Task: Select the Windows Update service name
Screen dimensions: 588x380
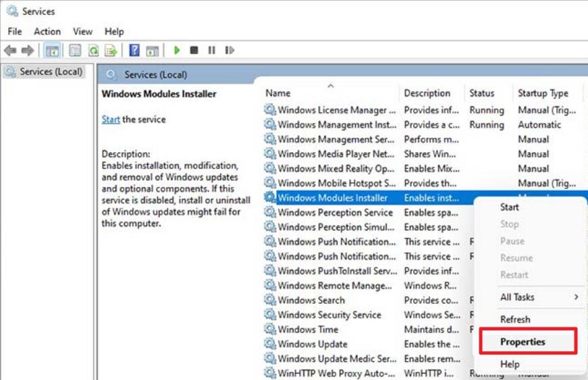Action: [x=313, y=344]
